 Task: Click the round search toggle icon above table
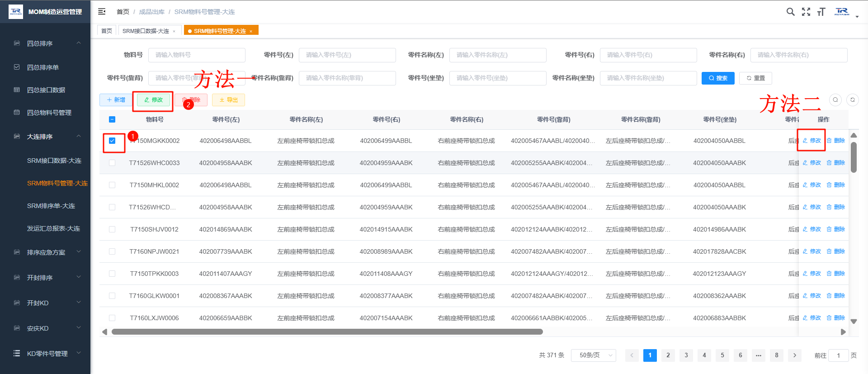click(835, 99)
